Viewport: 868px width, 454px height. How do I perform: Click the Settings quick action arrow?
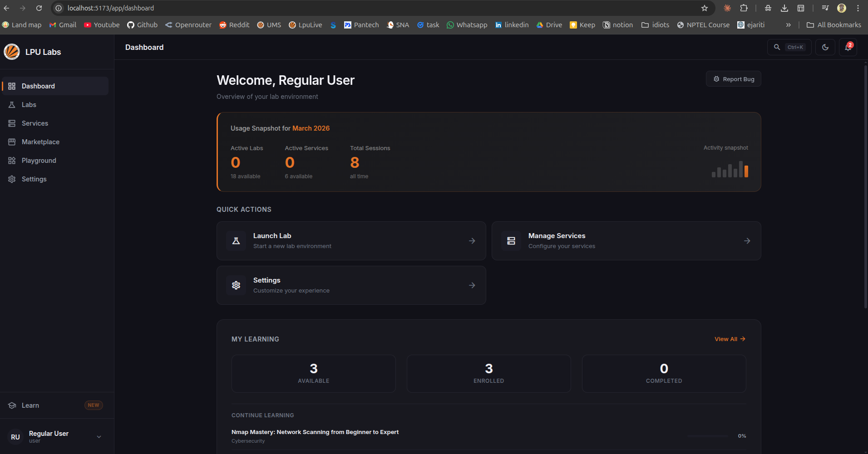click(472, 285)
